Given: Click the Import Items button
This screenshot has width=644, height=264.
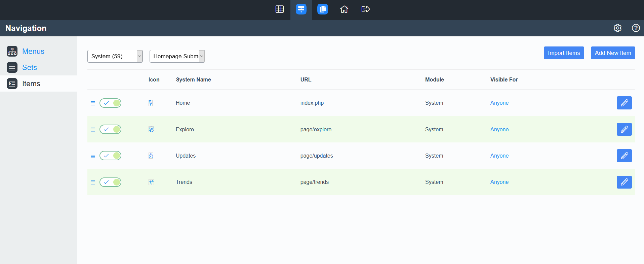Looking at the screenshot, I should (x=564, y=53).
